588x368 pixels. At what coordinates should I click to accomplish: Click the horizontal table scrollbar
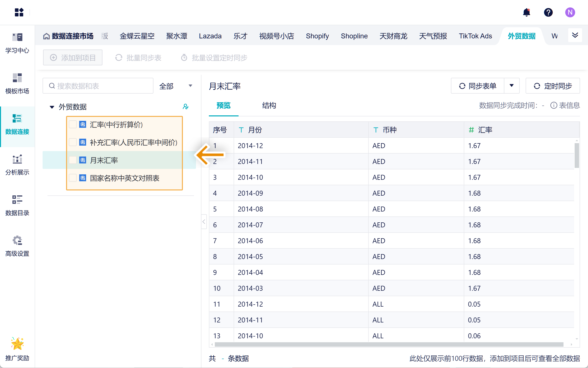(x=389, y=344)
